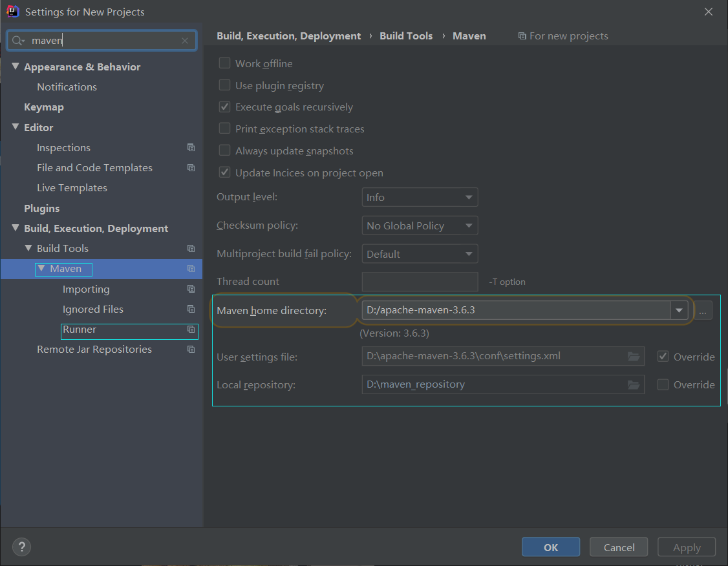Click the project-level icon next to Ignored Files
The image size is (728, 566).
click(191, 309)
